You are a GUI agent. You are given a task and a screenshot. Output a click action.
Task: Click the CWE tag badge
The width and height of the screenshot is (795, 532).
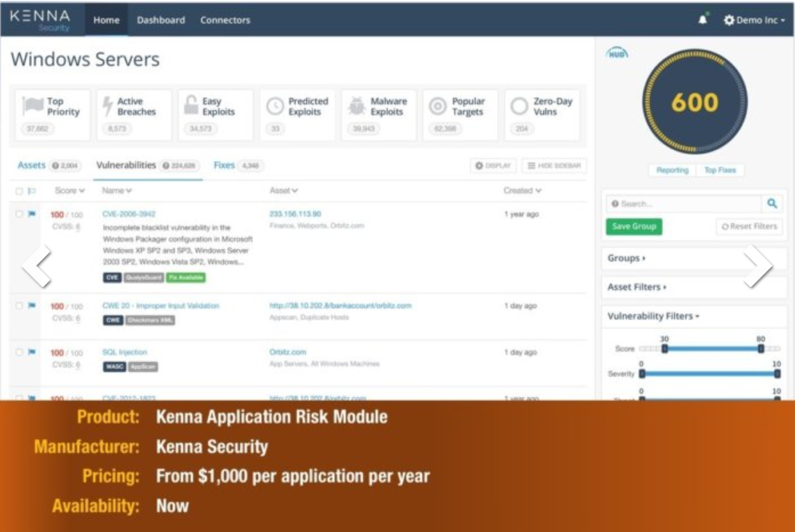(x=113, y=320)
